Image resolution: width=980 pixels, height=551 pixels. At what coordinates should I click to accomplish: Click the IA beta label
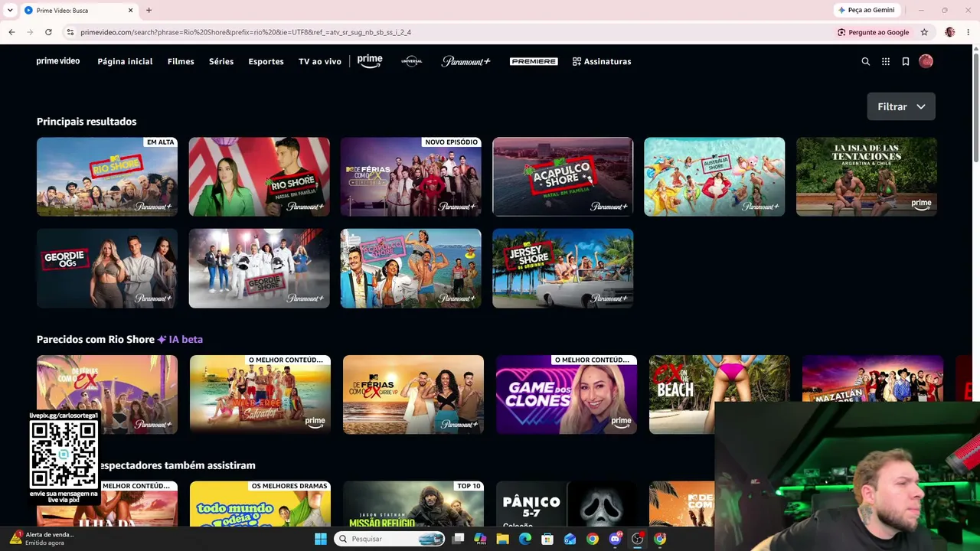click(181, 339)
